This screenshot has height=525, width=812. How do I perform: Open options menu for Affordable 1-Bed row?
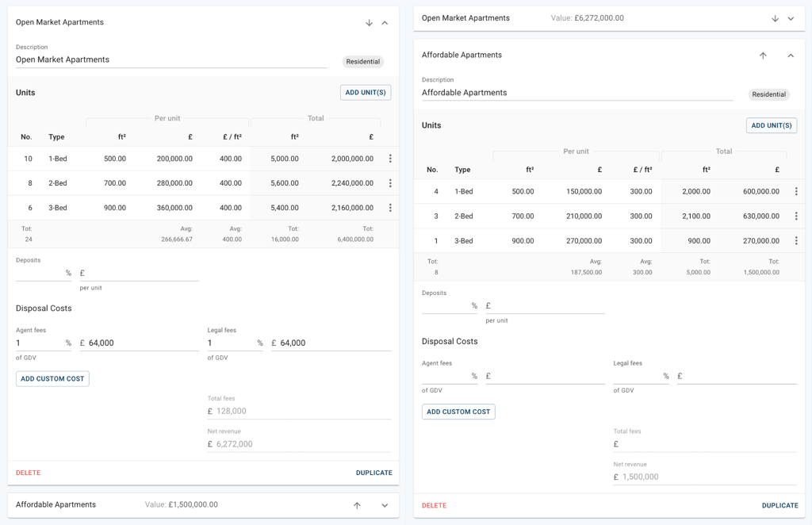pos(796,191)
